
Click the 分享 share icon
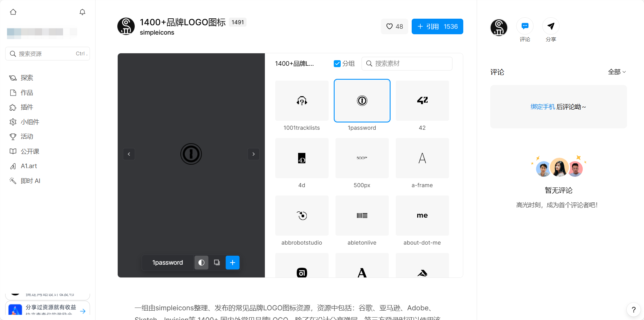[551, 26]
